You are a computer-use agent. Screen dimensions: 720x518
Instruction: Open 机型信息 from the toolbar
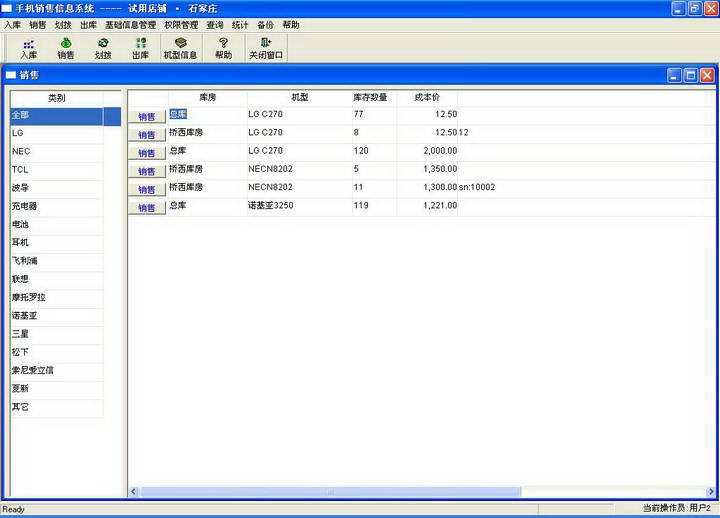(x=180, y=49)
